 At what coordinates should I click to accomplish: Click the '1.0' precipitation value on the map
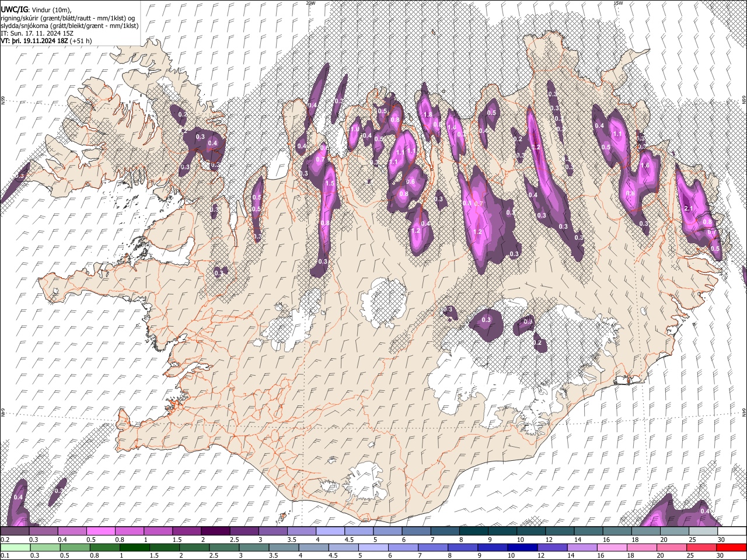coord(355,129)
